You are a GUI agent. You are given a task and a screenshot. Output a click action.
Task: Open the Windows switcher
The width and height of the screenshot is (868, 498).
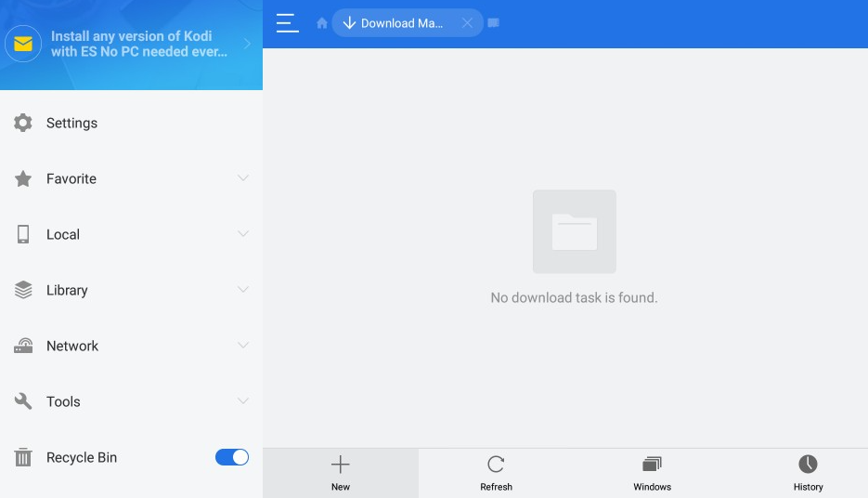(652, 472)
